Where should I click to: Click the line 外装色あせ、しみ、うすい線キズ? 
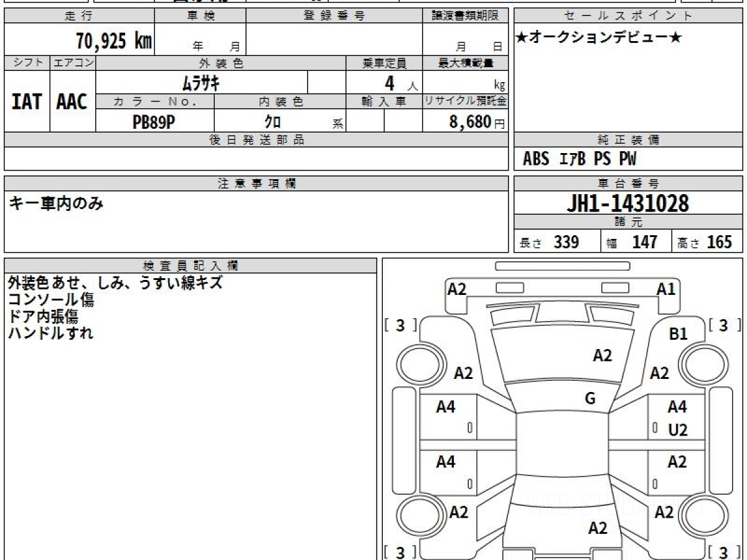[x=115, y=282]
